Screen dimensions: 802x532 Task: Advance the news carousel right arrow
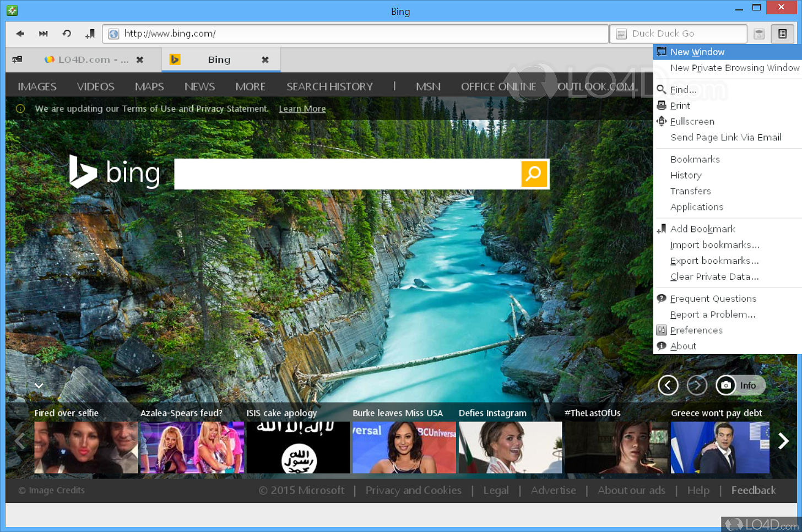(783, 441)
